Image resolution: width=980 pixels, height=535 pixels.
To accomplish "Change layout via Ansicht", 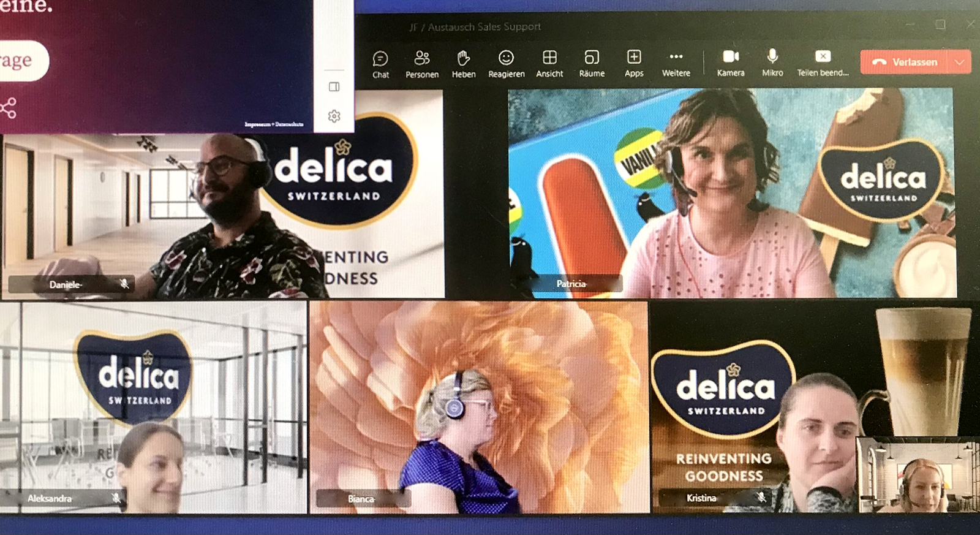I will (x=549, y=64).
